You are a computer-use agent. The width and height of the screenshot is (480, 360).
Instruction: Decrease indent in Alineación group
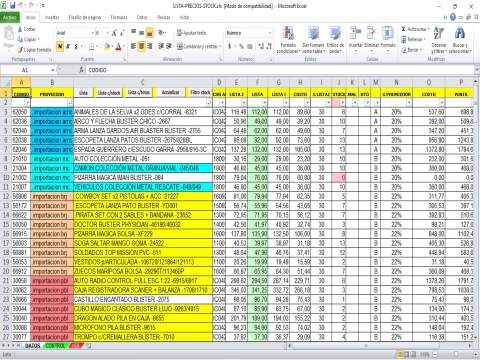click(161, 46)
